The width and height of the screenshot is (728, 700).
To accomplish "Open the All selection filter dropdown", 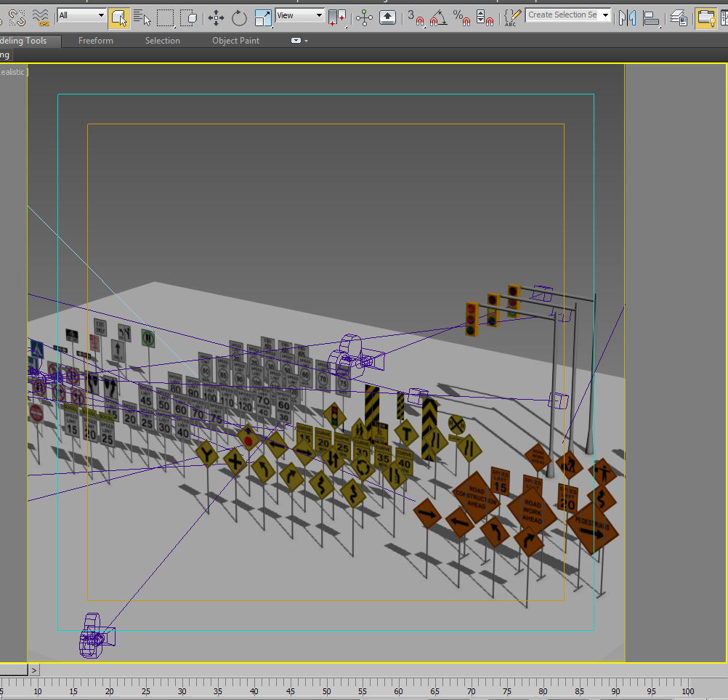I will pos(81,15).
